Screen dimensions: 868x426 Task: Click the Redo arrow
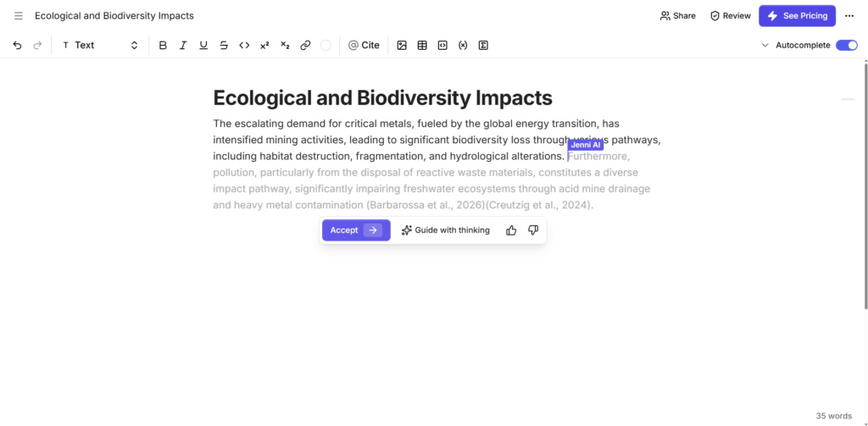(37, 46)
